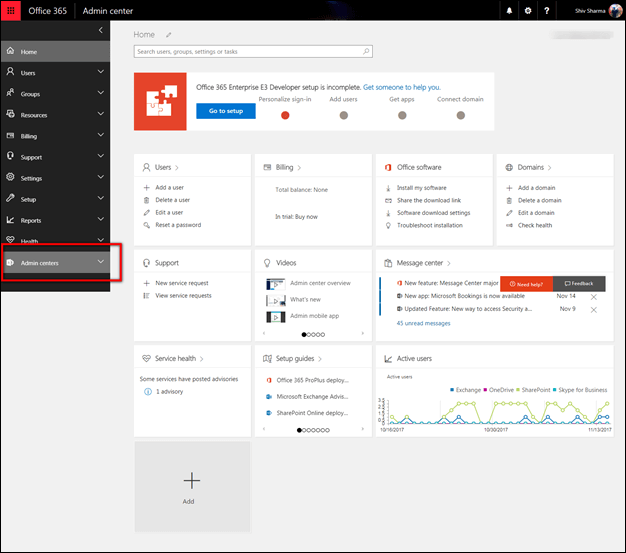This screenshot has width=626, height=553.
Task: Click Reset a password
Action: (x=178, y=225)
